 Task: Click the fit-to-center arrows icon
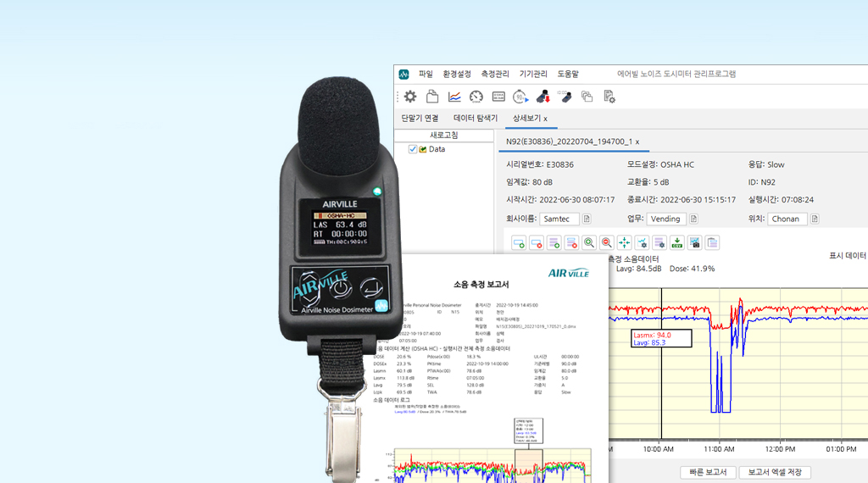(x=625, y=242)
